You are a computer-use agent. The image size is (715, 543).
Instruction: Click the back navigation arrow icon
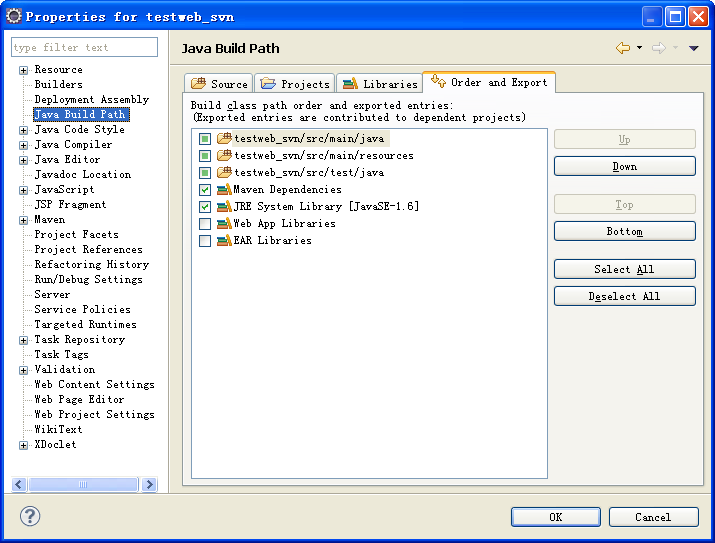623,48
